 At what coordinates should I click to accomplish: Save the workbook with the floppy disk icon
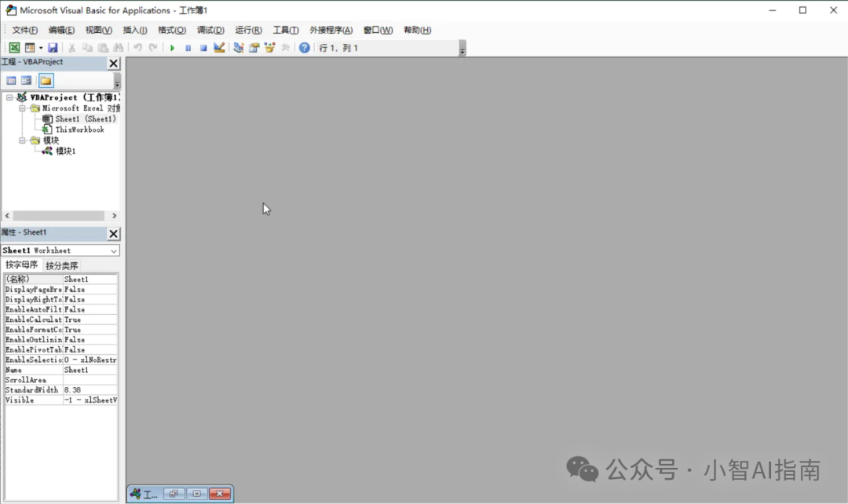pos(53,48)
